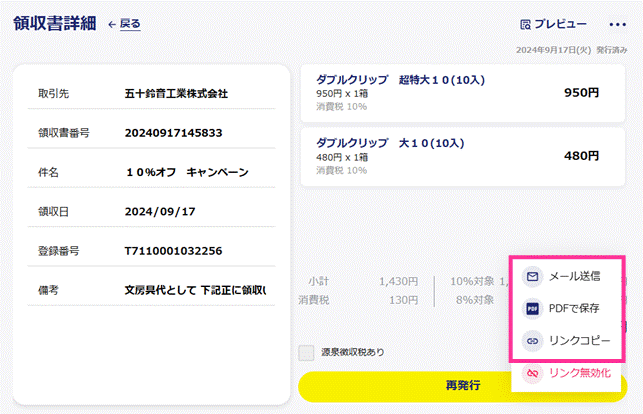Click the 480円 item price
Image resolution: width=643 pixels, height=414 pixels.
pos(581,156)
